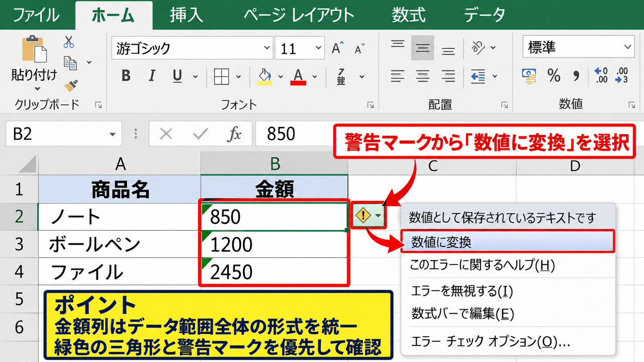
Task: Click the red font color A
Action: (298, 77)
